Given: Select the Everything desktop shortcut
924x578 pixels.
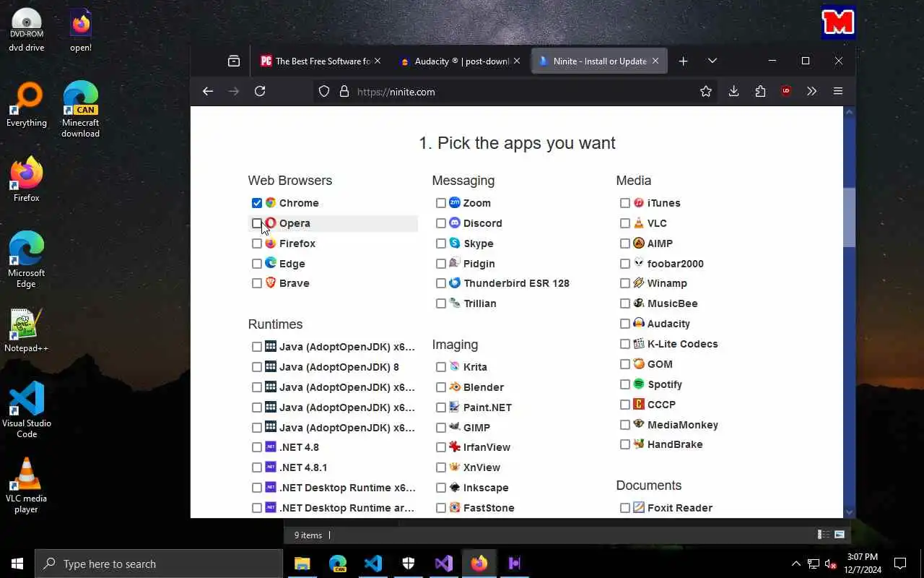Looking at the screenshot, I should [x=26, y=106].
